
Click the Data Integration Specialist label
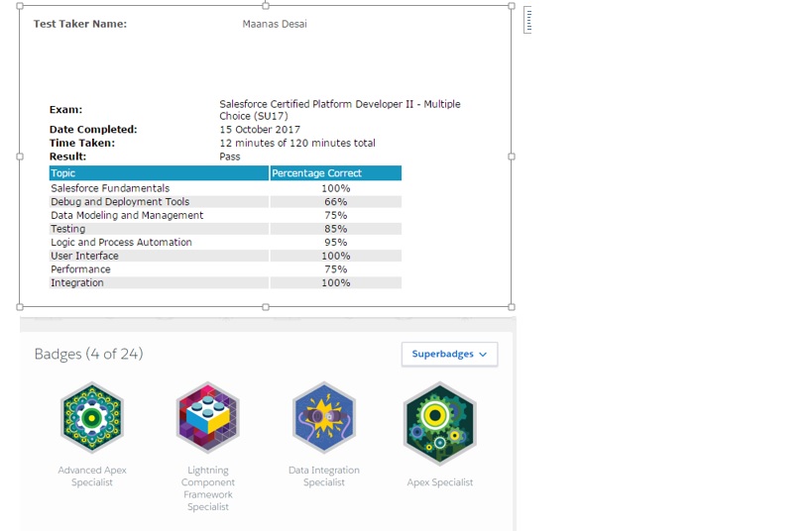(324, 477)
